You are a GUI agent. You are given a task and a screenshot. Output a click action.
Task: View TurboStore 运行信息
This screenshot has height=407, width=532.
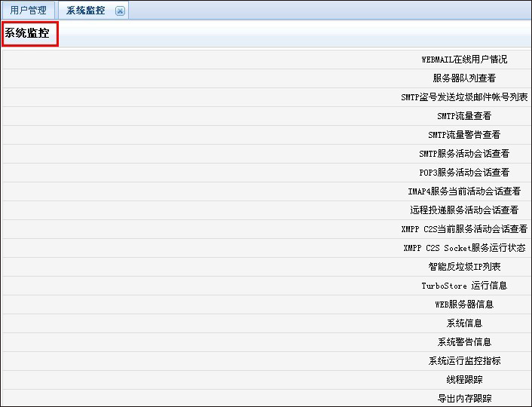click(464, 286)
